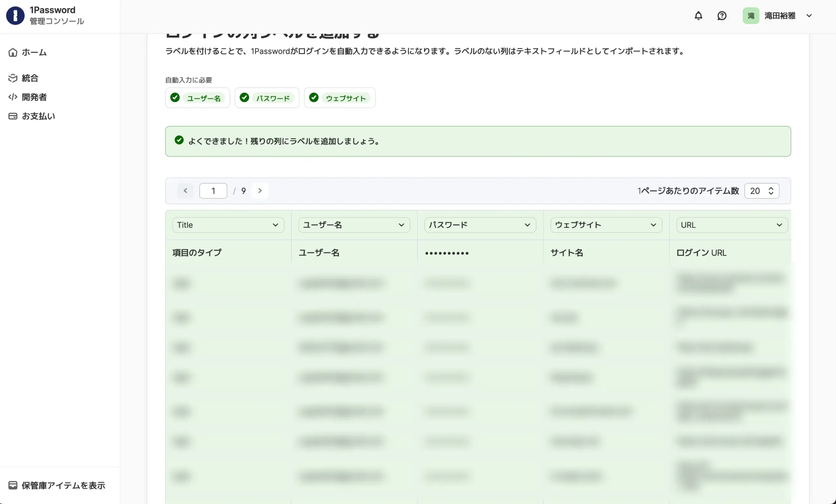Screen dimensions: 836x504
Task: Go to next page arrow
Action: 260,191
